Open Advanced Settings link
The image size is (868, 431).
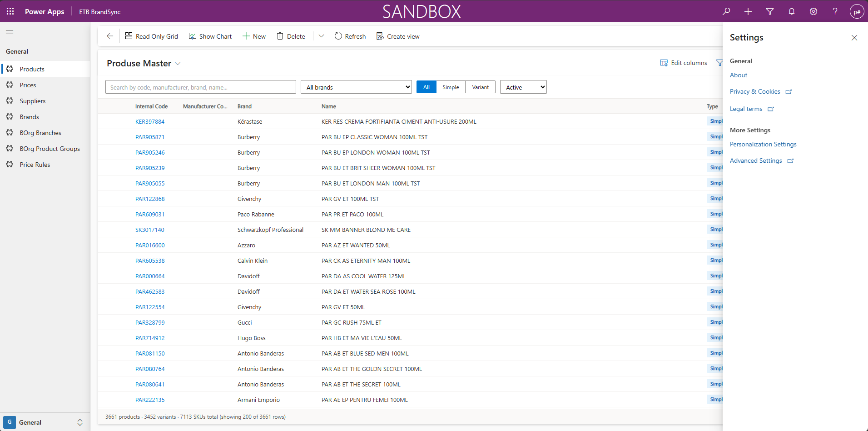click(x=761, y=160)
